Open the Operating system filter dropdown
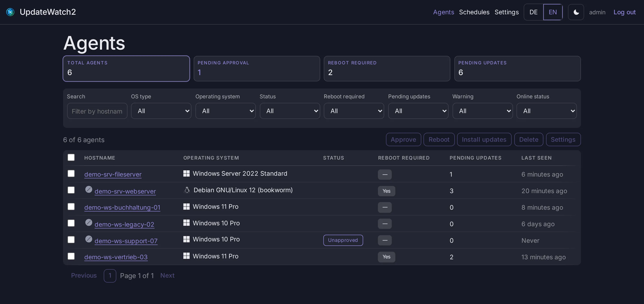This screenshot has height=304, width=644. pyautogui.click(x=225, y=111)
